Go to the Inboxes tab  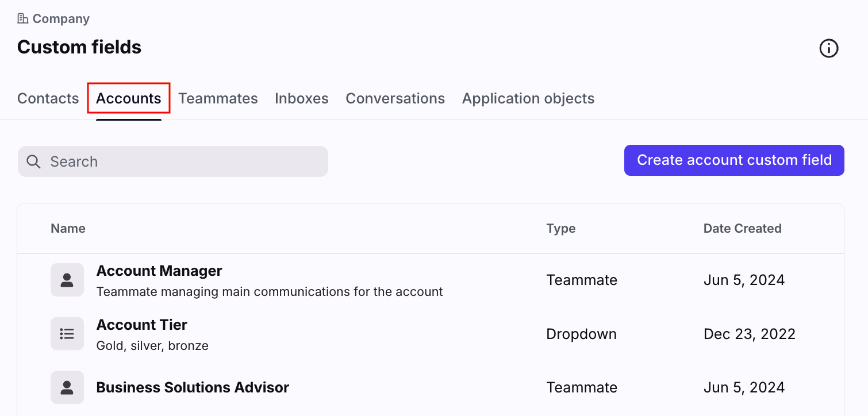click(301, 99)
